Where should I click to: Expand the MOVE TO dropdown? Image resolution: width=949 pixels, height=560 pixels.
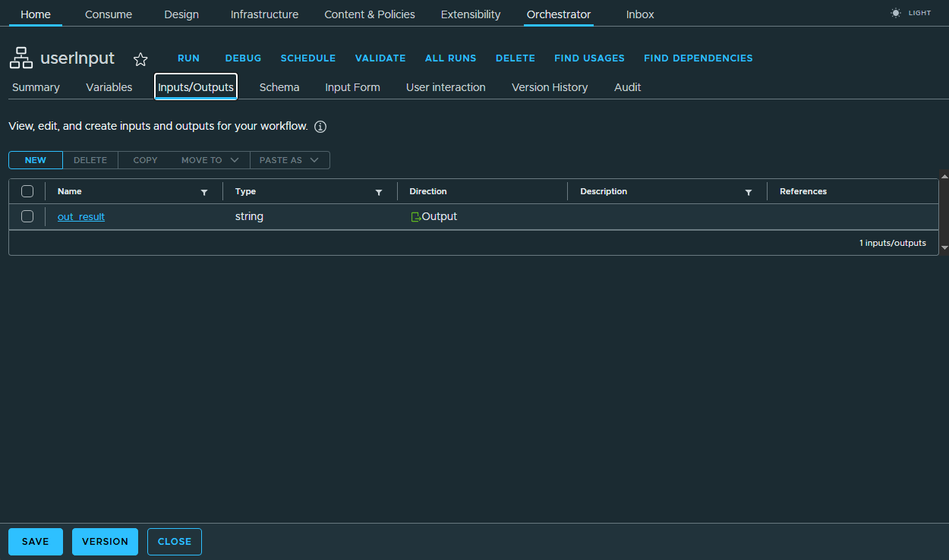coord(209,160)
